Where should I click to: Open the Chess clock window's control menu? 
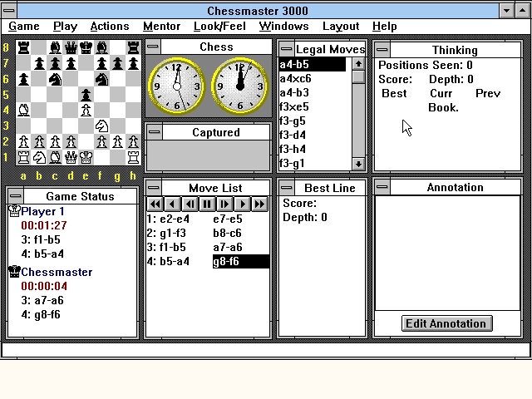point(153,47)
